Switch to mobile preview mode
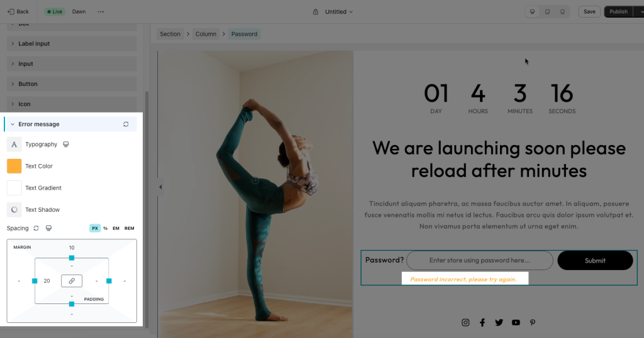Viewport: 644px width, 338px height. click(562, 11)
